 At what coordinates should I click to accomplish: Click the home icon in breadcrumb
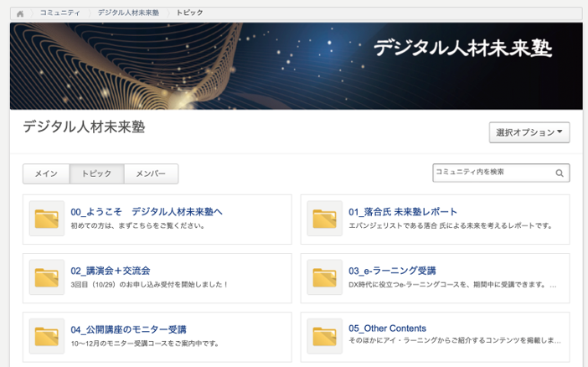[x=20, y=13]
